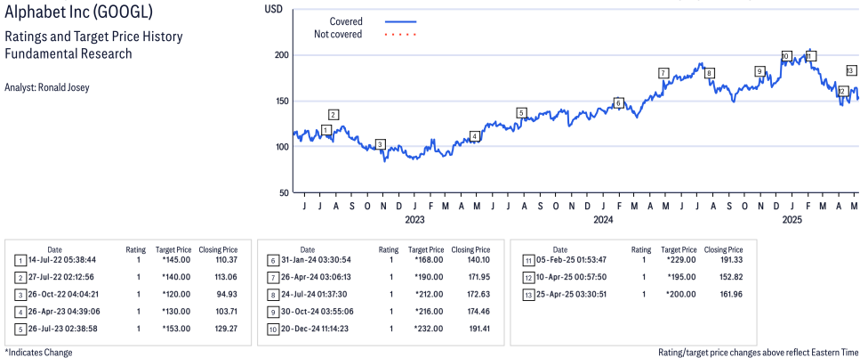Click the USD axis unit label
This screenshot has height=358, width=868.
(273, 9)
